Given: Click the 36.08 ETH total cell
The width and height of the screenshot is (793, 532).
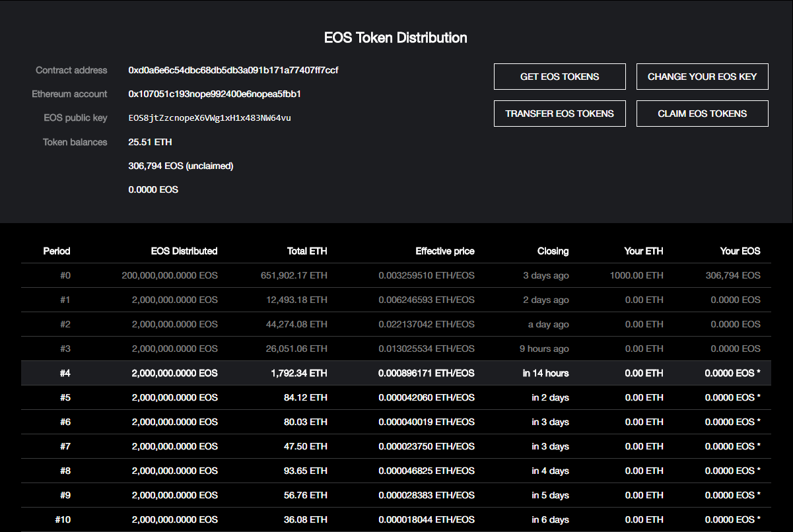Looking at the screenshot, I should [x=306, y=519].
